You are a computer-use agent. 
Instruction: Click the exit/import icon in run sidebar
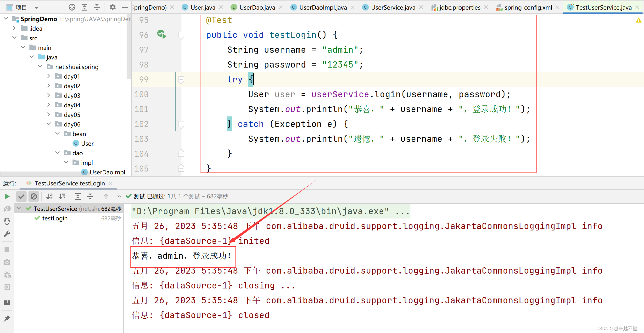[7, 287]
